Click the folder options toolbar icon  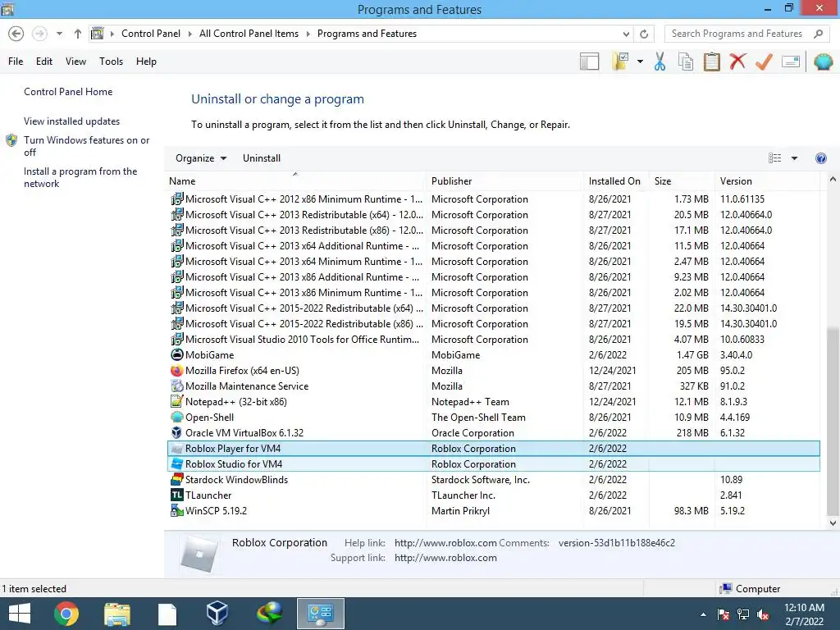pos(620,62)
